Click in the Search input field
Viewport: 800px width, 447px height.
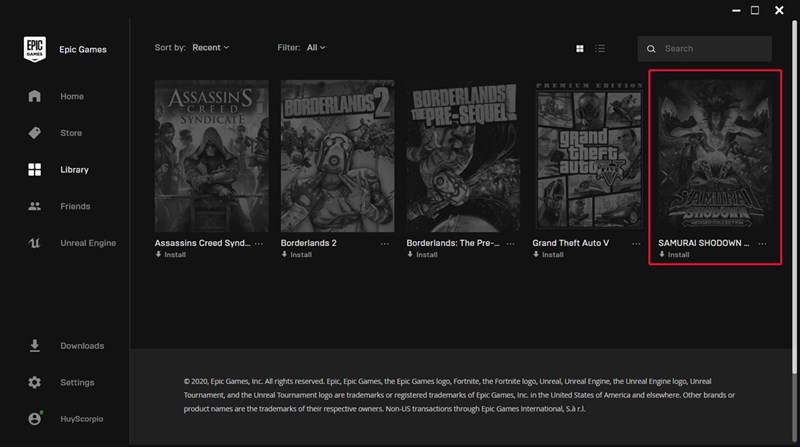712,49
